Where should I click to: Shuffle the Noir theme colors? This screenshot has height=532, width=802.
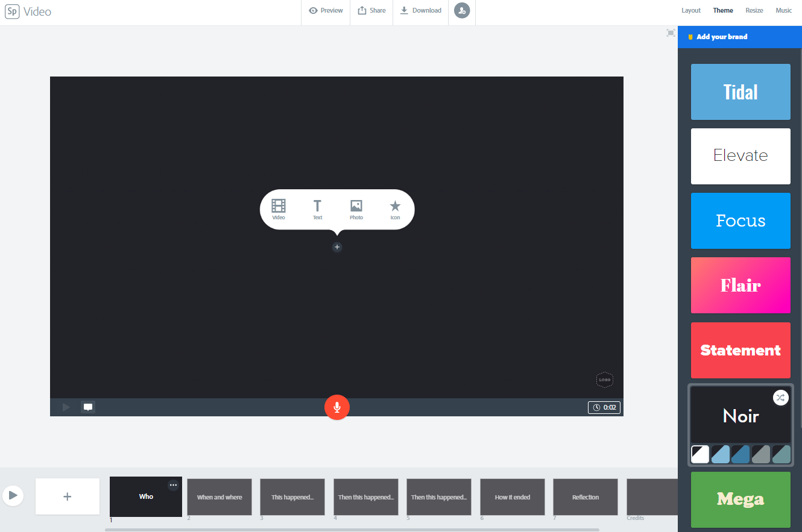[780, 398]
